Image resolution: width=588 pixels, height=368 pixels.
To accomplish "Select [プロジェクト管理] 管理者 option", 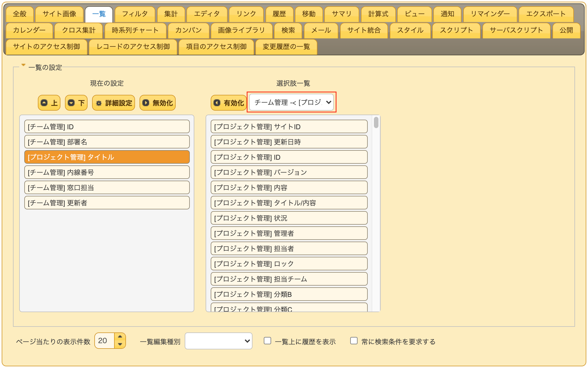I will click(x=289, y=233).
